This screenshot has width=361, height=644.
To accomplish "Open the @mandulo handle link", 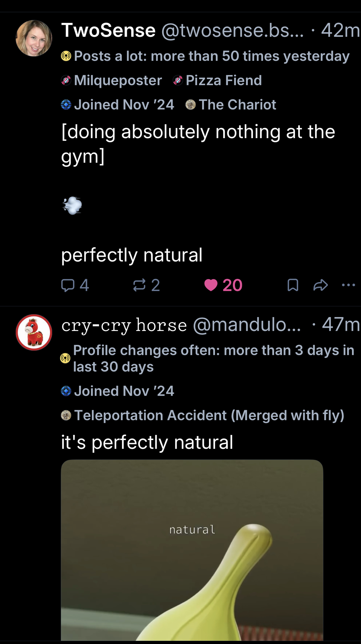I will [x=247, y=325].
